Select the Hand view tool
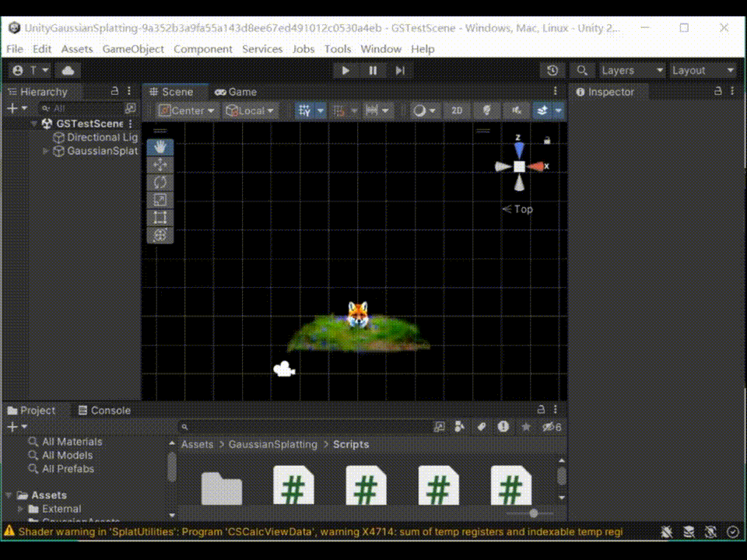 [160, 146]
